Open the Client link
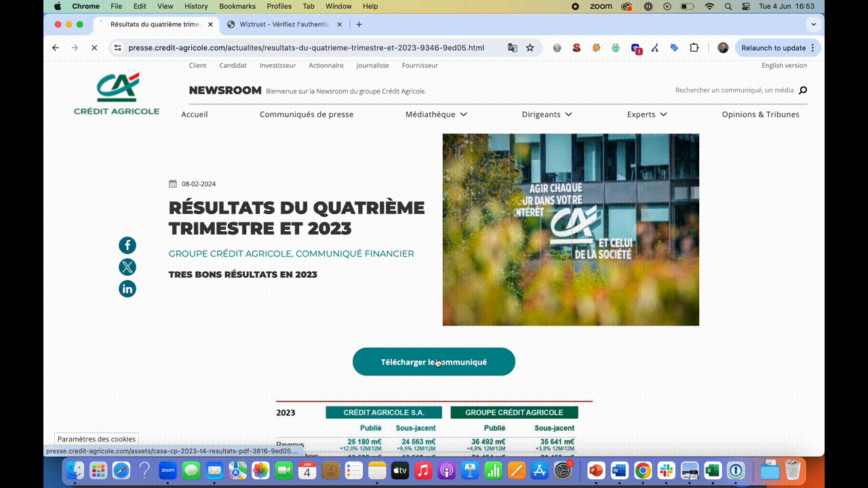The width and height of the screenshot is (868, 488). 197,66
